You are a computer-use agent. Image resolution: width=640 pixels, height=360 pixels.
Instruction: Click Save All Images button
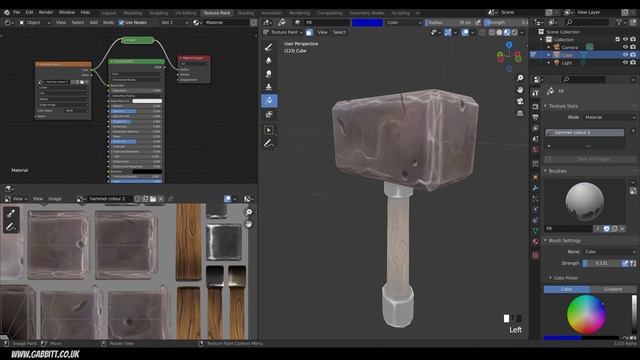[590, 159]
